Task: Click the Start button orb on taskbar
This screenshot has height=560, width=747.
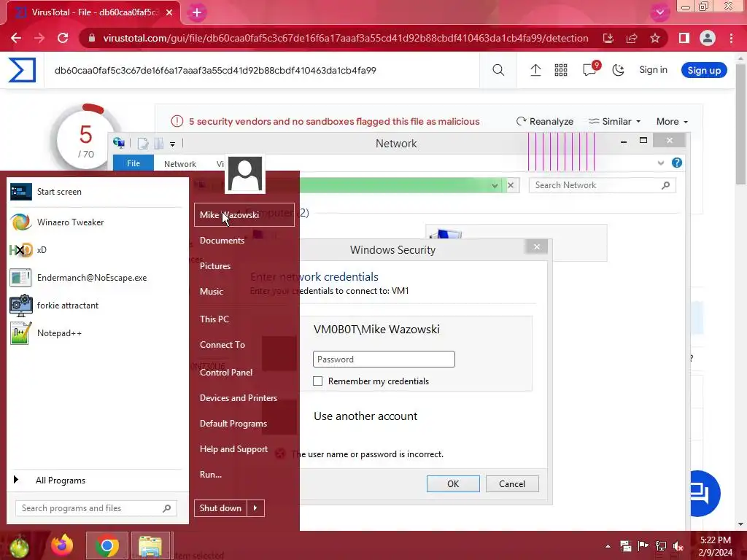Action: [19, 547]
